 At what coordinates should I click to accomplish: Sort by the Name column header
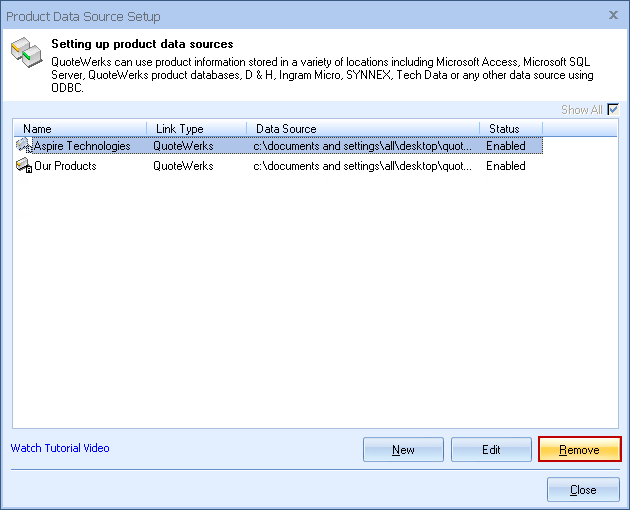tap(80, 129)
